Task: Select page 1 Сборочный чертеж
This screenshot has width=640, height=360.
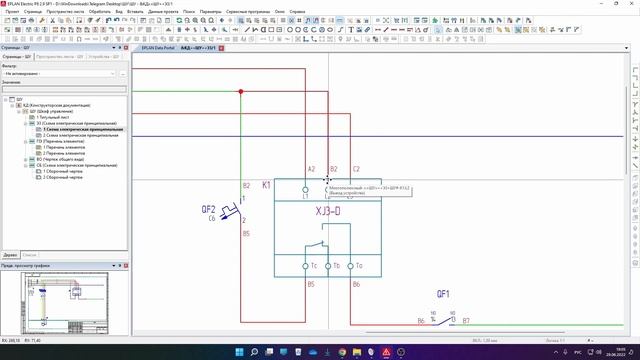Action: (62, 171)
